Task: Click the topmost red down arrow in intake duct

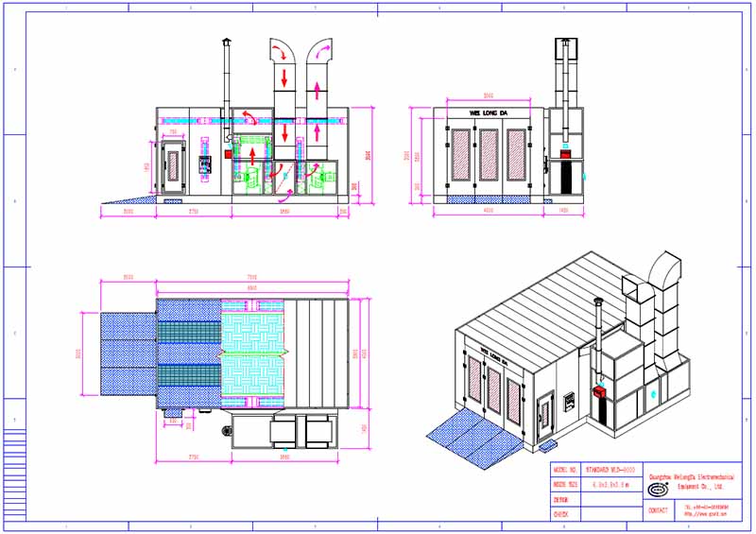Action: pyautogui.click(x=284, y=78)
